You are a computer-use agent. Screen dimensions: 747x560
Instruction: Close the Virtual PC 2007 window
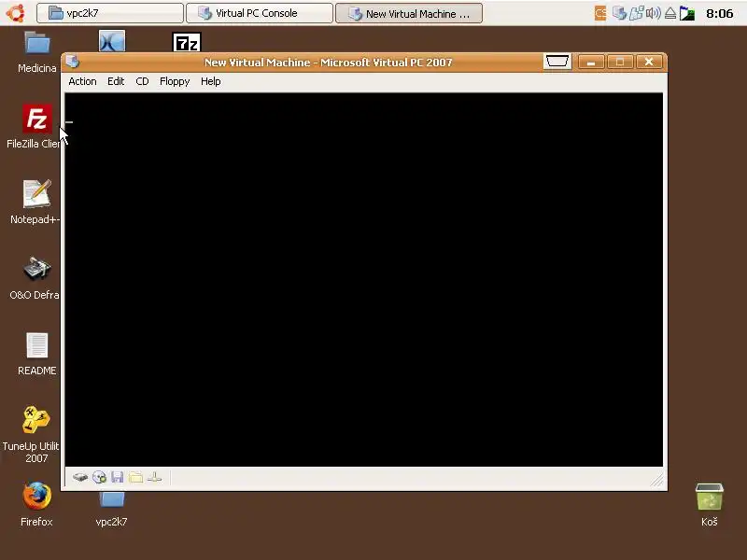click(649, 62)
